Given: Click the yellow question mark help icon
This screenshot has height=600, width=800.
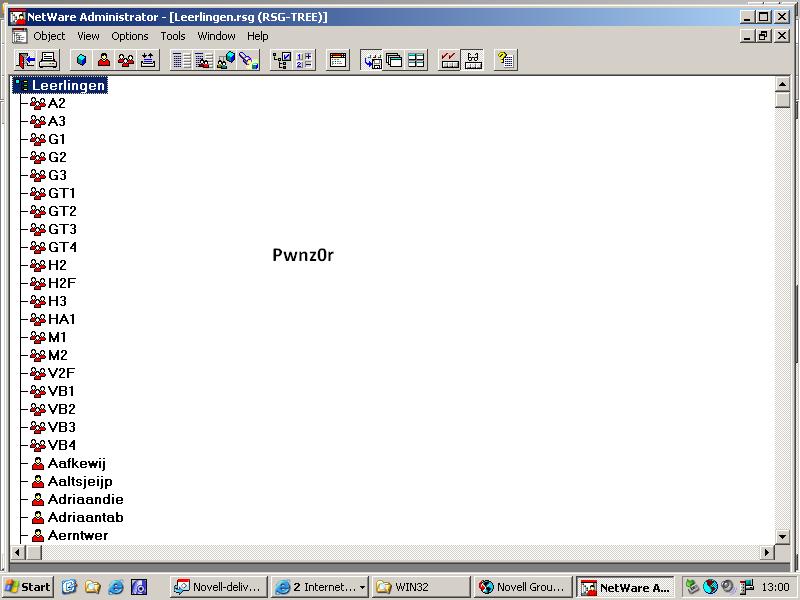Looking at the screenshot, I should pos(506,60).
